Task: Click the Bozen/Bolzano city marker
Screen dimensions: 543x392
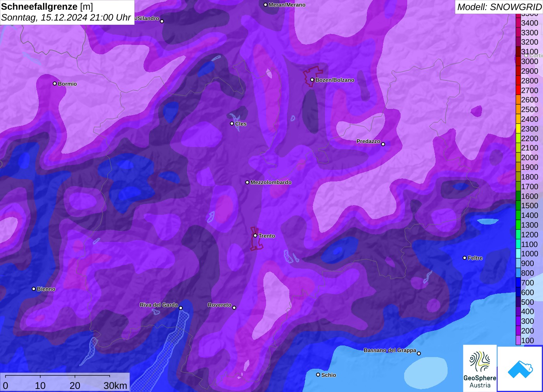Action: (x=312, y=80)
